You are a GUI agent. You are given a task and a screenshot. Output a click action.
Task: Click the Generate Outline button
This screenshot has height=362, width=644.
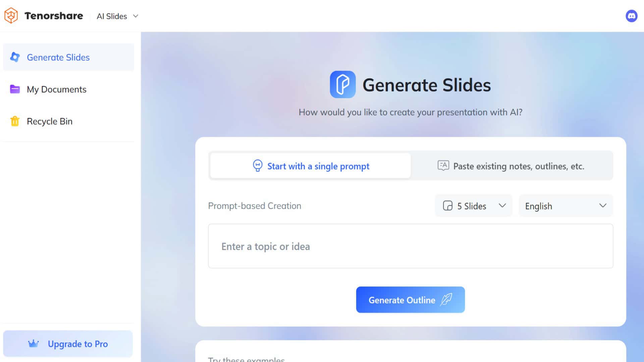point(410,300)
